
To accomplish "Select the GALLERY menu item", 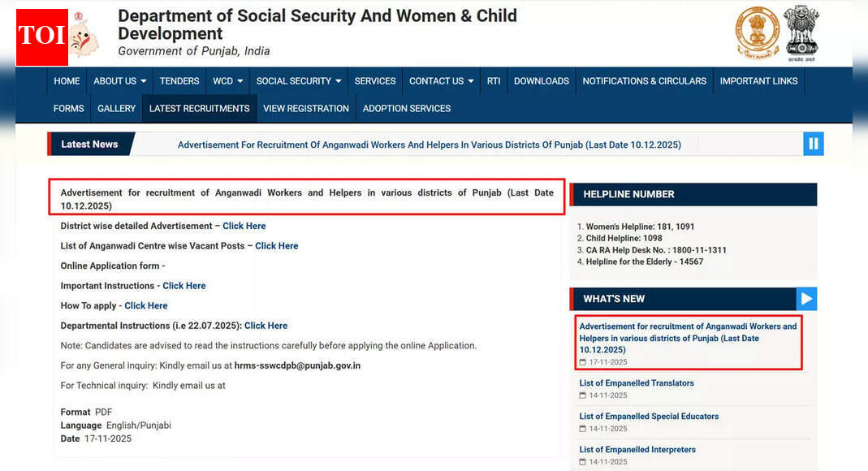I will coord(115,108).
